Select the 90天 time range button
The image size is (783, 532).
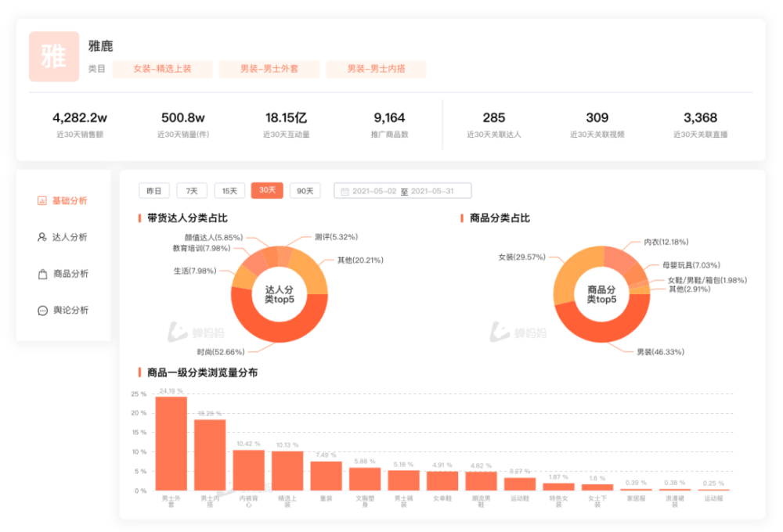pos(305,191)
